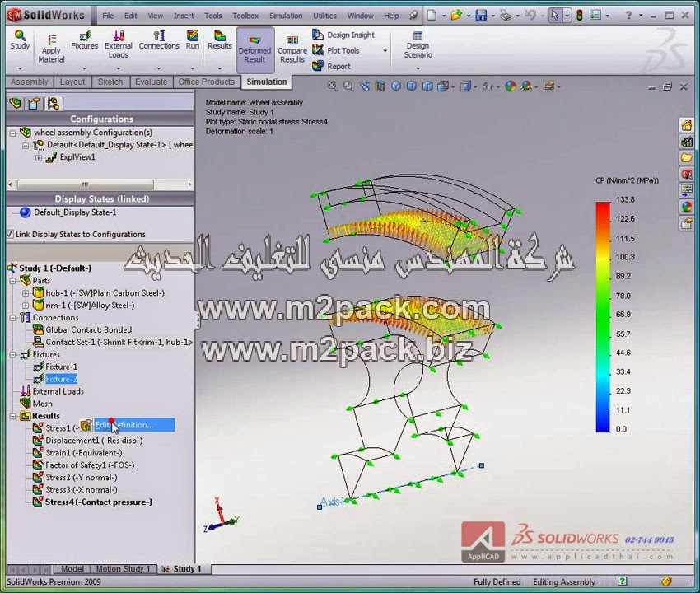Collapse wheel assembly Configuration(s) node
700x593 pixels.
[13, 133]
